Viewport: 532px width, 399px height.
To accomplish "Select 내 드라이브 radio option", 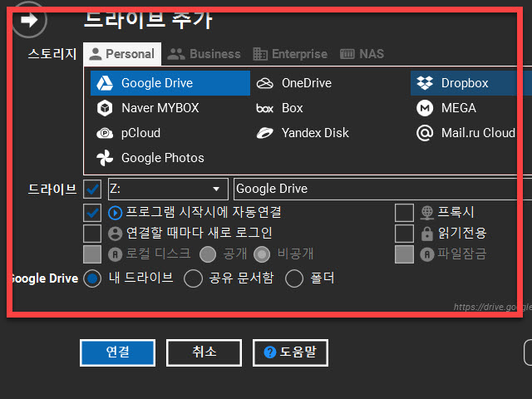I will pos(92,278).
